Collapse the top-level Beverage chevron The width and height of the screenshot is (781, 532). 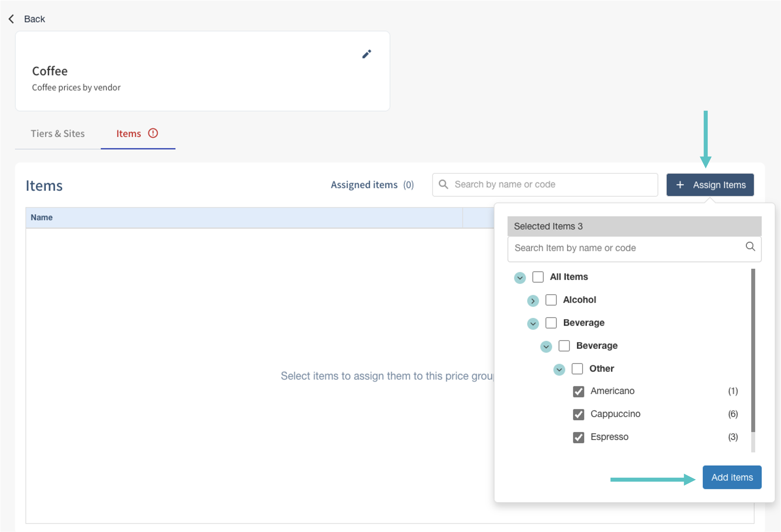(533, 323)
